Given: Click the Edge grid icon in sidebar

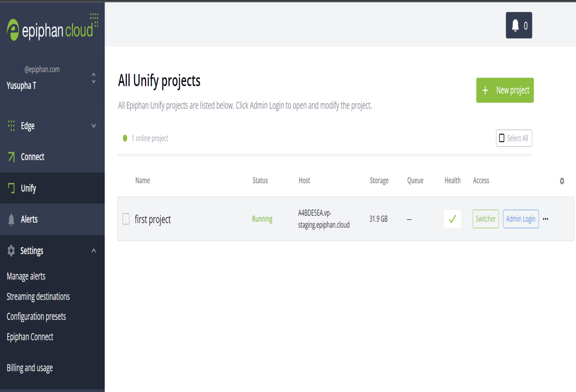Looking at the screenshot, I should pyautogui.click(x=11, y=126).
